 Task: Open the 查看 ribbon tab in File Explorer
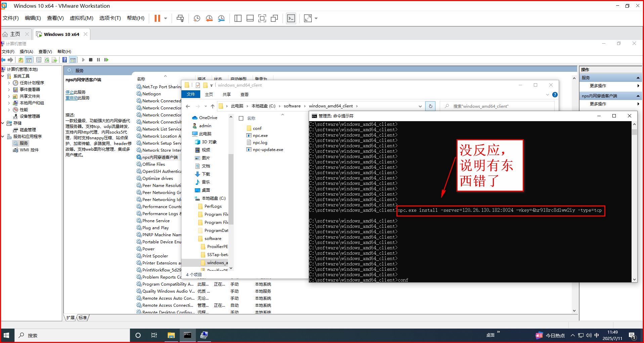(x=245, y=95)
